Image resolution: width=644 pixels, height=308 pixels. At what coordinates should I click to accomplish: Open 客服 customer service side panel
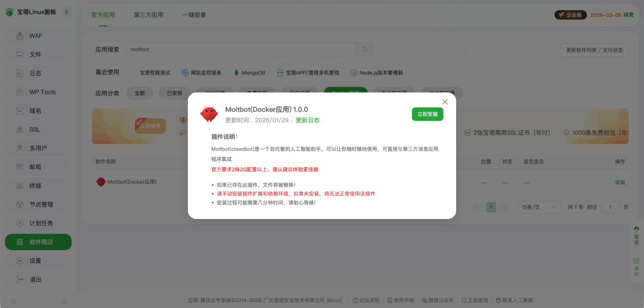(x=637, y=236)
